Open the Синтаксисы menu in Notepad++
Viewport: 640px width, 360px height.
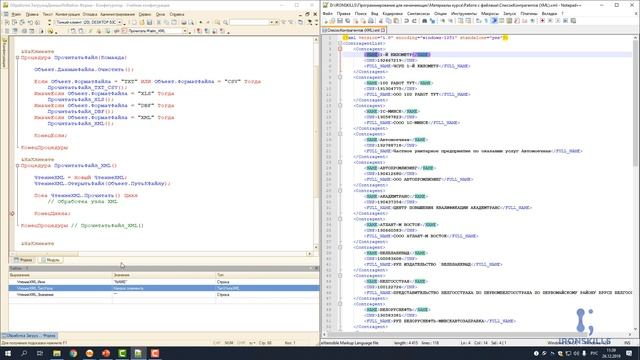[x=418, y=13]
